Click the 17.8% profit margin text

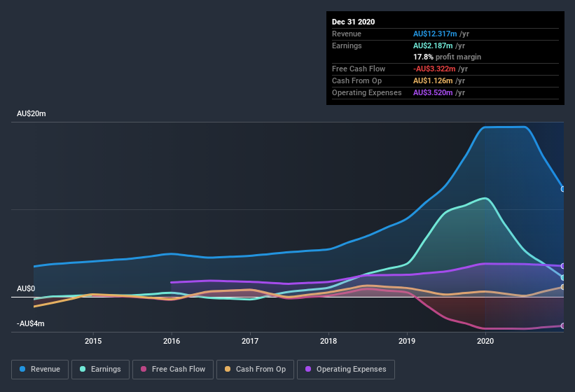[x=447, y=57]
